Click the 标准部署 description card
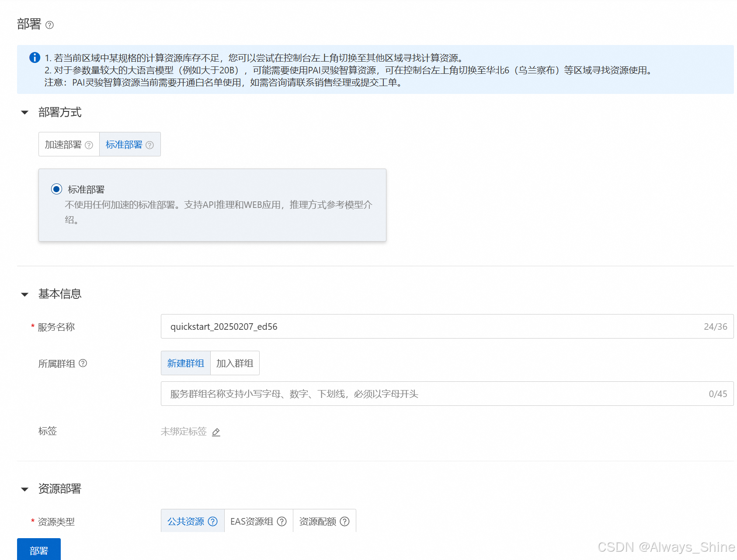The height and width of the screenshot is (560, 737). pos(212,205)
